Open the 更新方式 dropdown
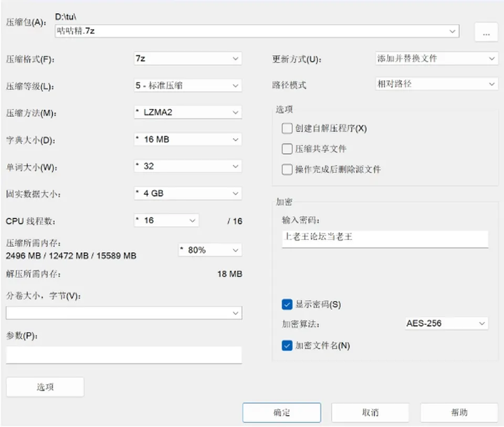Viewport: 504px width, 427px height. (x=436, y=58)
